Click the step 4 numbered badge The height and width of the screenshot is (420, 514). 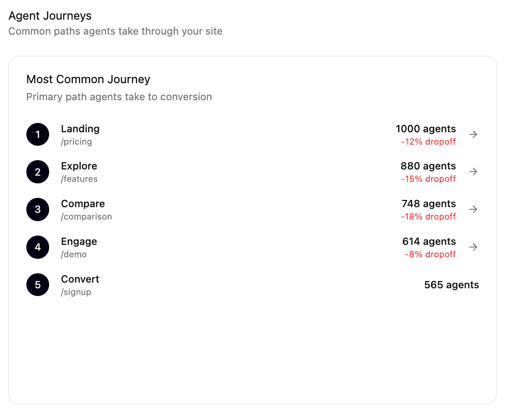pyautogui.click(x=37, y=247)
